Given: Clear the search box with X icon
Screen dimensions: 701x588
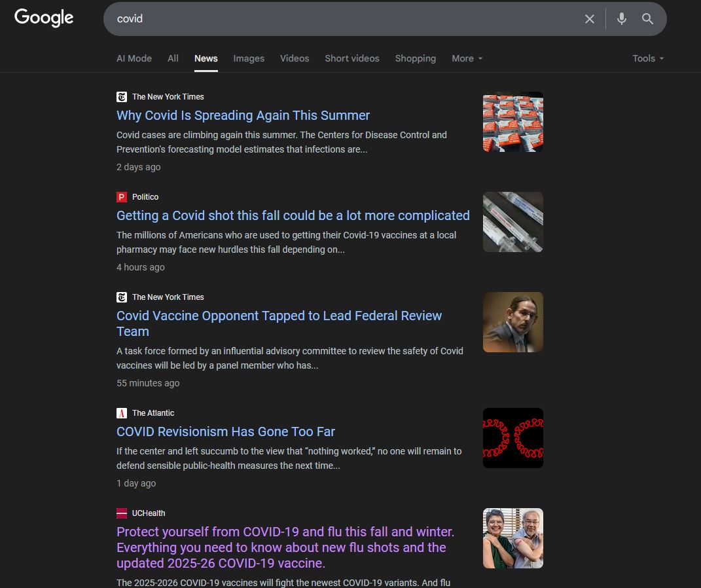Looking at the screenshot, I should (589, 19).
